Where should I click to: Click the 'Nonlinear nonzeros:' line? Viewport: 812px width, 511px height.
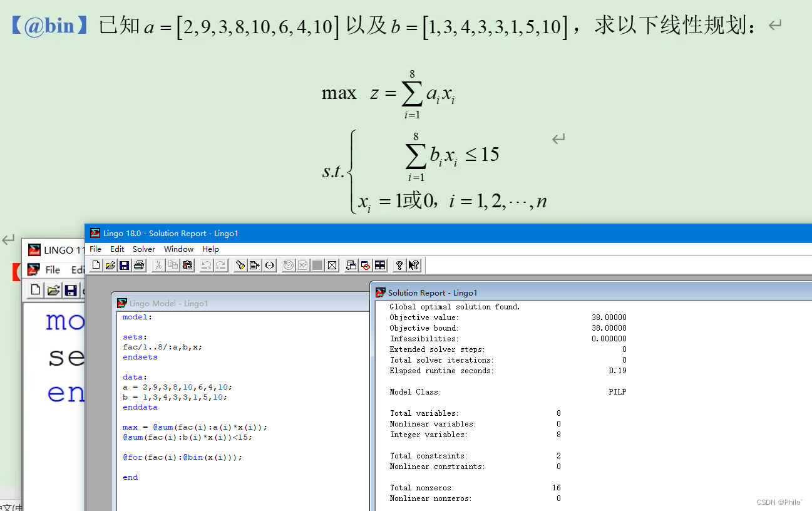pos(475,498)
